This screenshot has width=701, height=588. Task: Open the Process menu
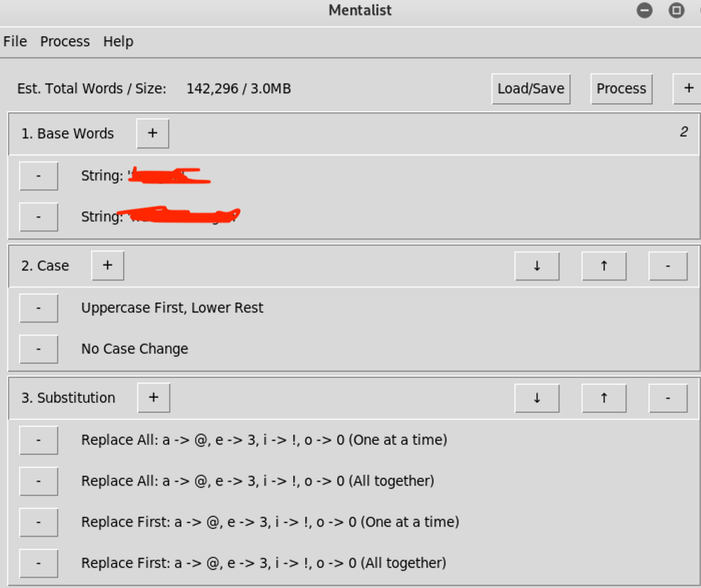[x=65, y=41]
